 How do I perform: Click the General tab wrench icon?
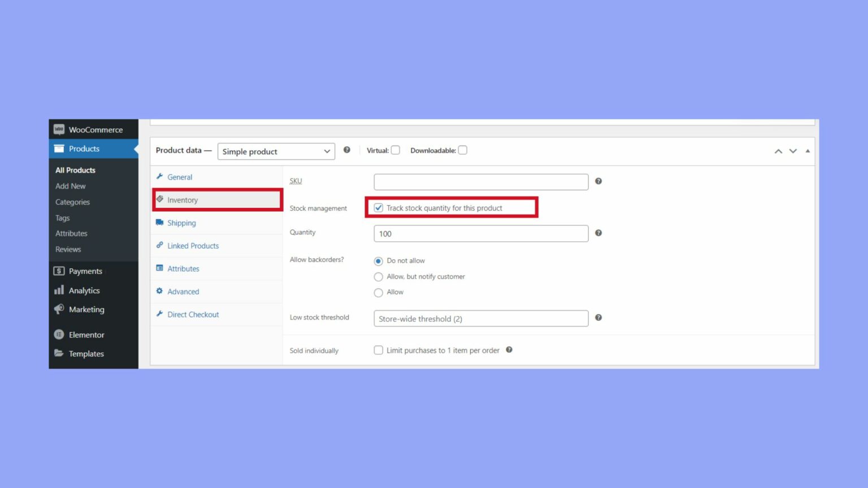(x=160, y=177)
